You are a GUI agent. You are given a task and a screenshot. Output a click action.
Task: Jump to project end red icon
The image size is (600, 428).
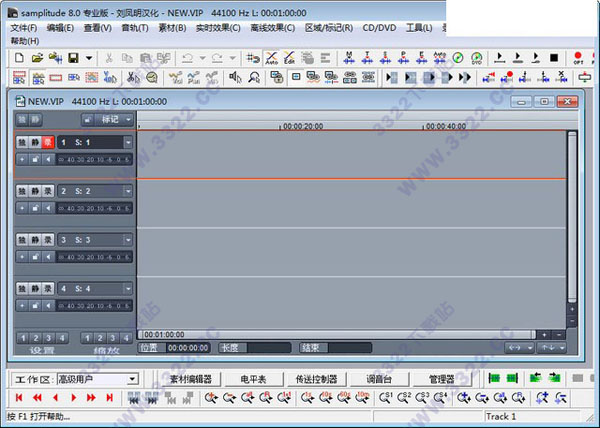pos(109,398)
